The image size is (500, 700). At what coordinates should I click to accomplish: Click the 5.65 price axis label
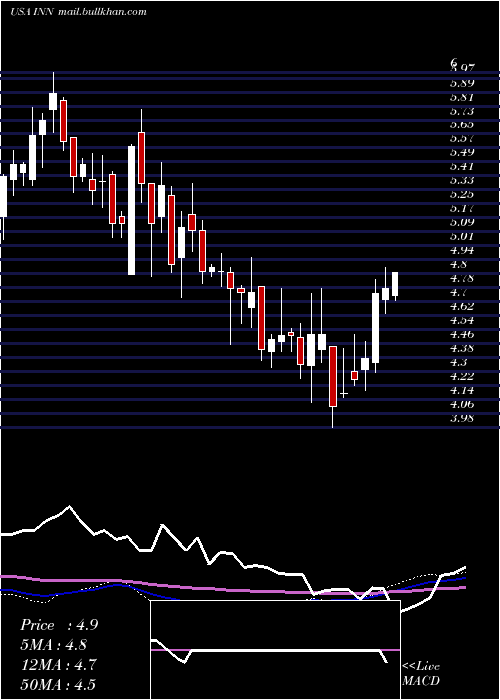pyautogui.click(x=462, y=125)
